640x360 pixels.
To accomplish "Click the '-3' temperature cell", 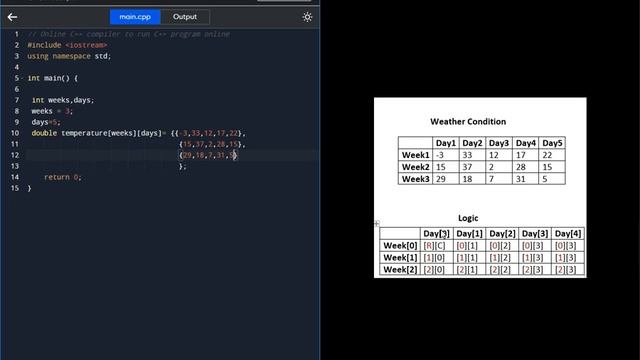I will point(445,155).
